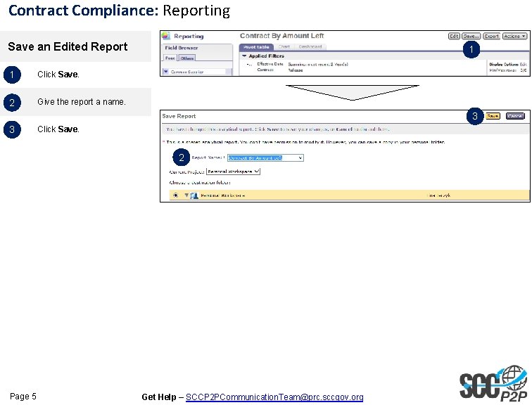Collapse the Applied Filters section

244,56
